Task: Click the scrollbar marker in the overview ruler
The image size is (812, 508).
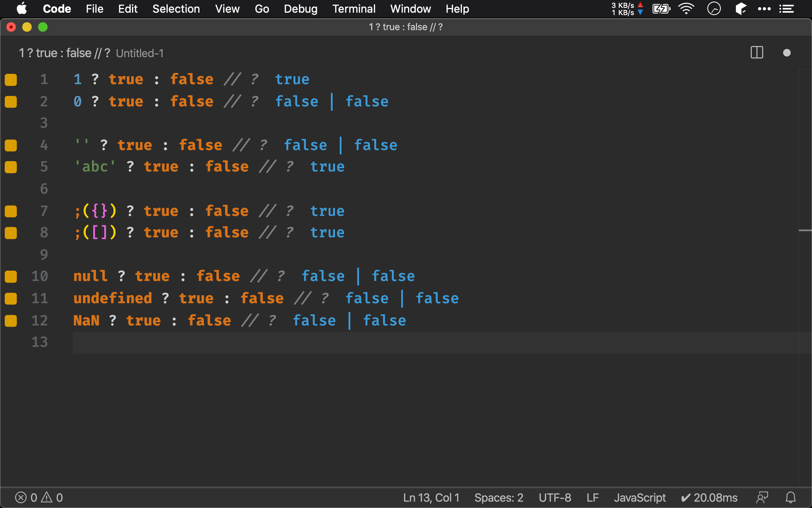Action: (x=805, y=230)
